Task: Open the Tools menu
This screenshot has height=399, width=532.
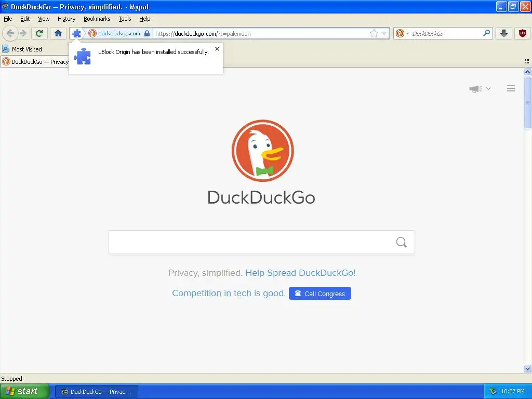Action: coord(125,19)
